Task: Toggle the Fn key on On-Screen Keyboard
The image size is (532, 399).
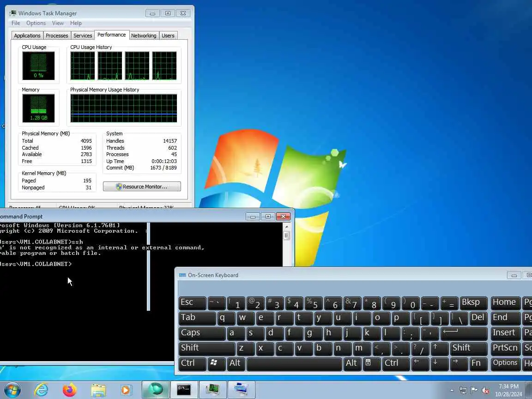Action: coord(478,364)
